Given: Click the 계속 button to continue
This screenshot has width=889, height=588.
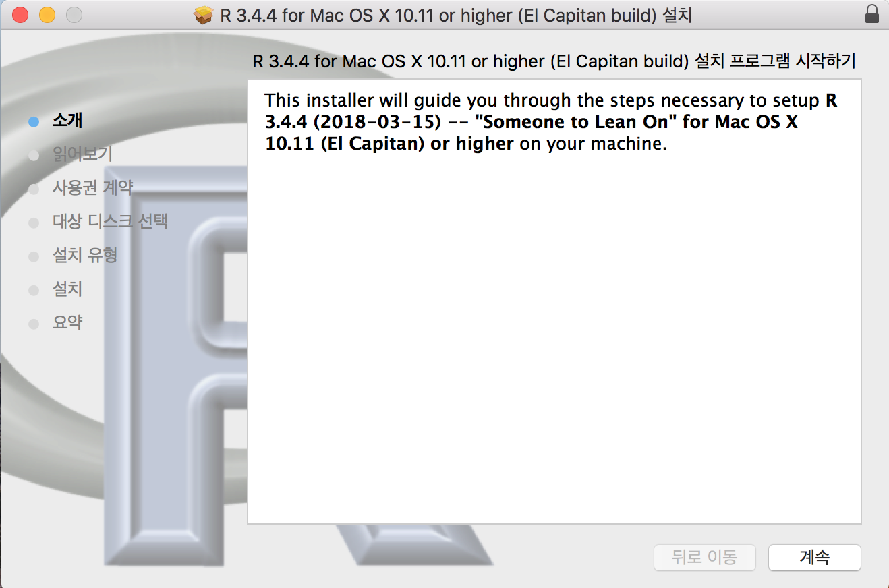Looking at the screenshot, I should 815,558.
